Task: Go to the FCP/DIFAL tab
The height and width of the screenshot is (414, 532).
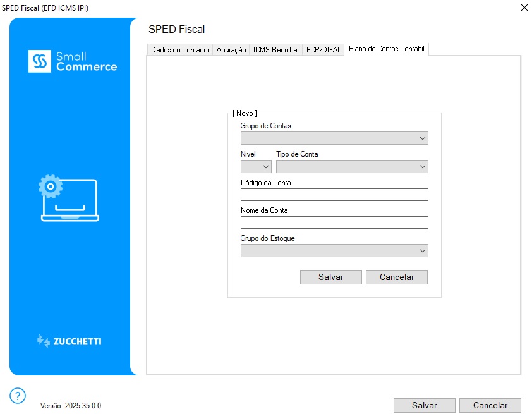Action: click(323, 50)
